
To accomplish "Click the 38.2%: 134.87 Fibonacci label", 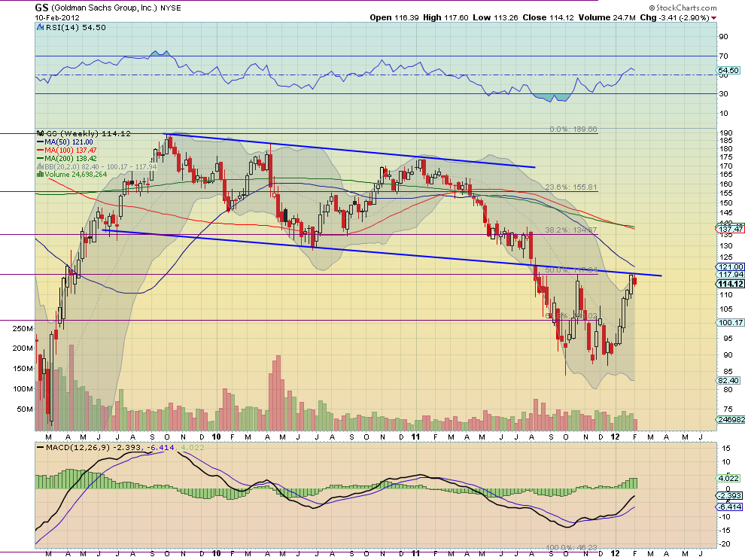I will click(570, 230).
